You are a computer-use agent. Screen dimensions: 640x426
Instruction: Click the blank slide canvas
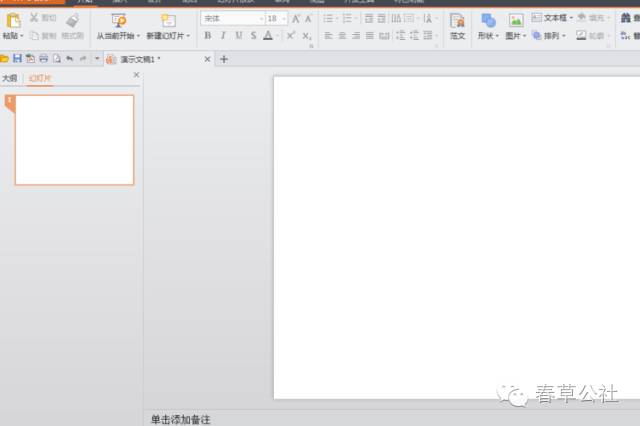pos(457,237)
